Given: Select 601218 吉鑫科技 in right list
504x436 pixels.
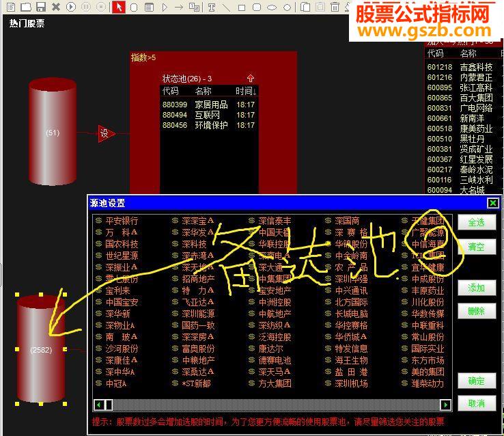Looking at the screenshot, I should click(x=460, y=67).
